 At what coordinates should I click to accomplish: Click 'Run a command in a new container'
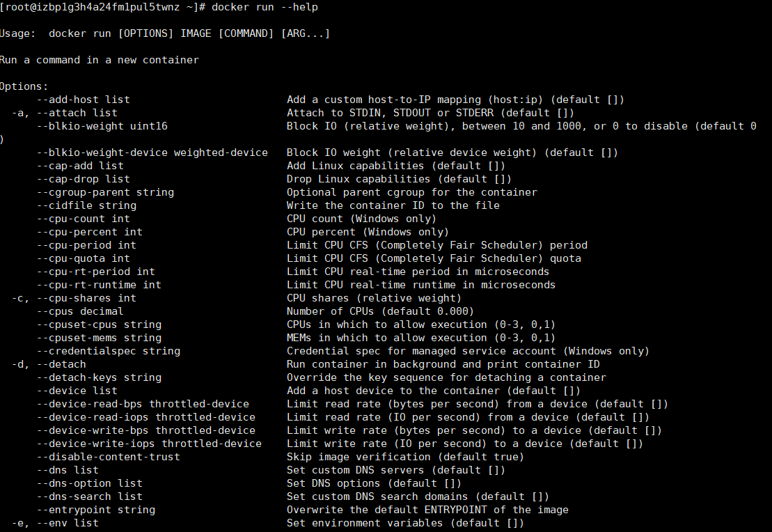pos(100,60)
